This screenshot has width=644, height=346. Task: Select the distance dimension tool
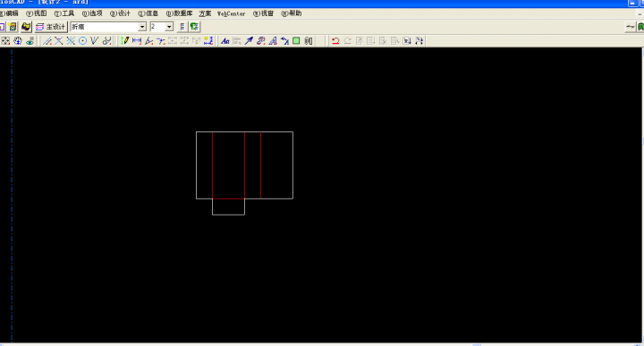coord(137,40)
